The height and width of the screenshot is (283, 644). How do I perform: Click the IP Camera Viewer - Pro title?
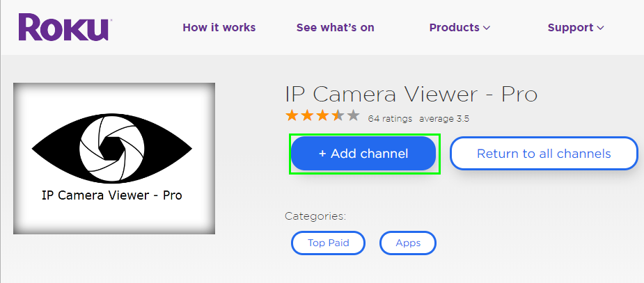[411, 95]
